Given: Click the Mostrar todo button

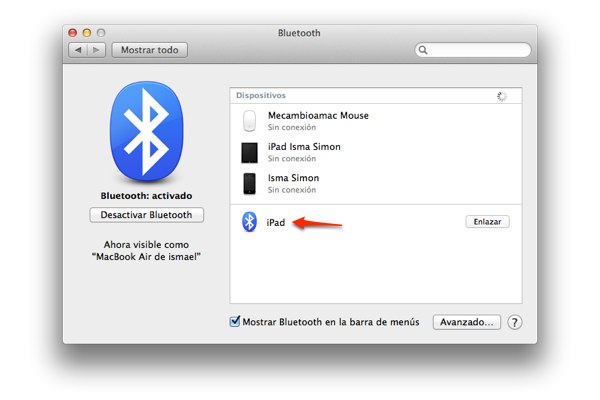Looking at the screenshot, I should click(150, 50).
